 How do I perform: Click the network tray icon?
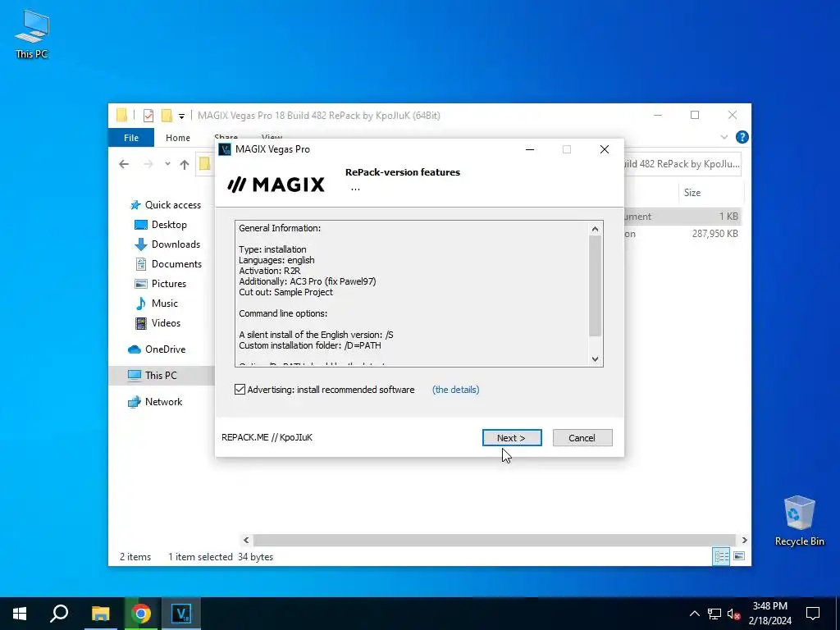point(714,614)
